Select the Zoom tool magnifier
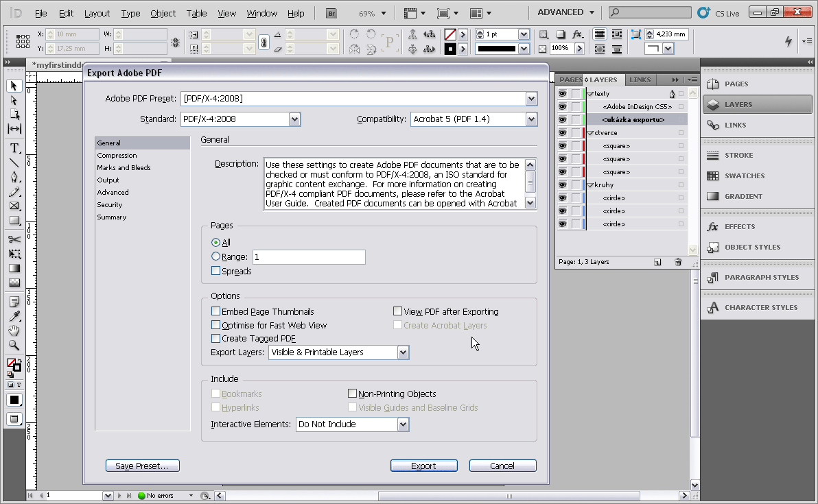The width and height of the screenshot is (818, 504). pyautogui.click(x=14, y=345)
